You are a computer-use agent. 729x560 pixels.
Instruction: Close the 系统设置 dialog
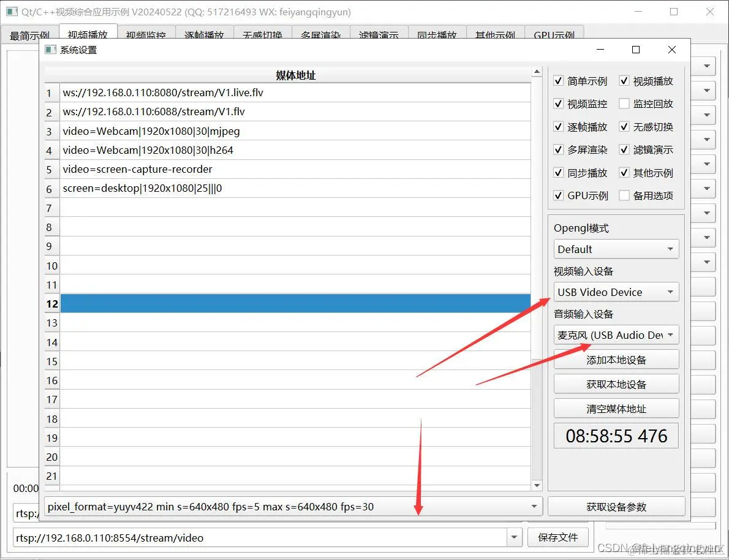click(672, 49)
